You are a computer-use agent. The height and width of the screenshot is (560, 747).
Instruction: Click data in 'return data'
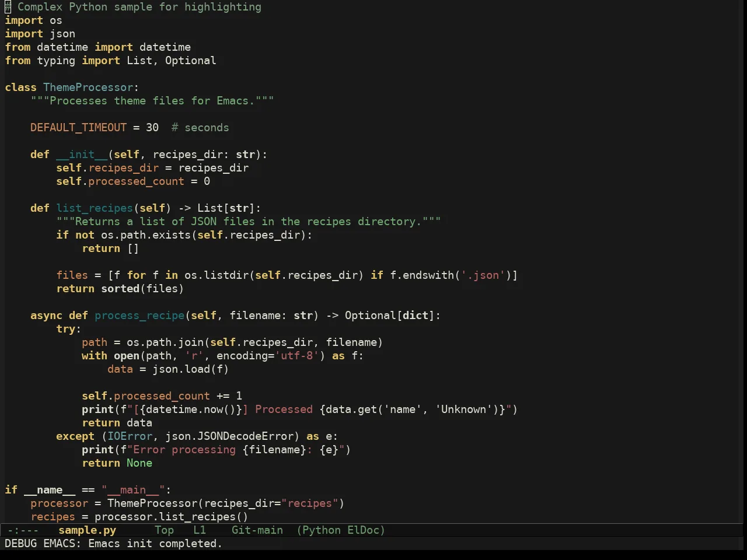click(x=139, y=423)
